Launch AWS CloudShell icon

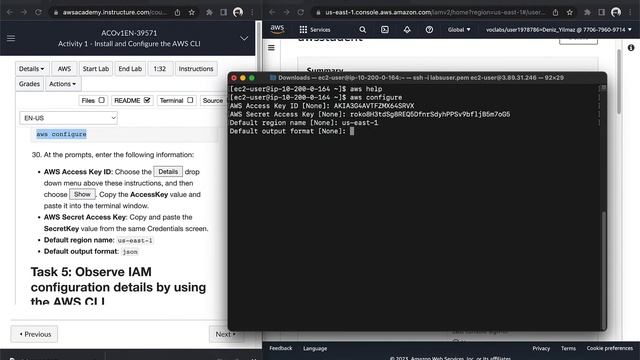385,29
